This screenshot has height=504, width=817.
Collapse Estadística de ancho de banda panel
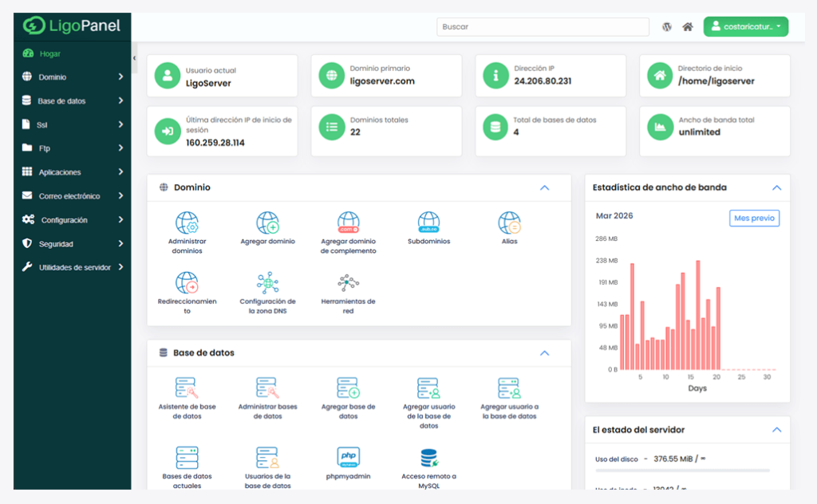tap(776, 188)
